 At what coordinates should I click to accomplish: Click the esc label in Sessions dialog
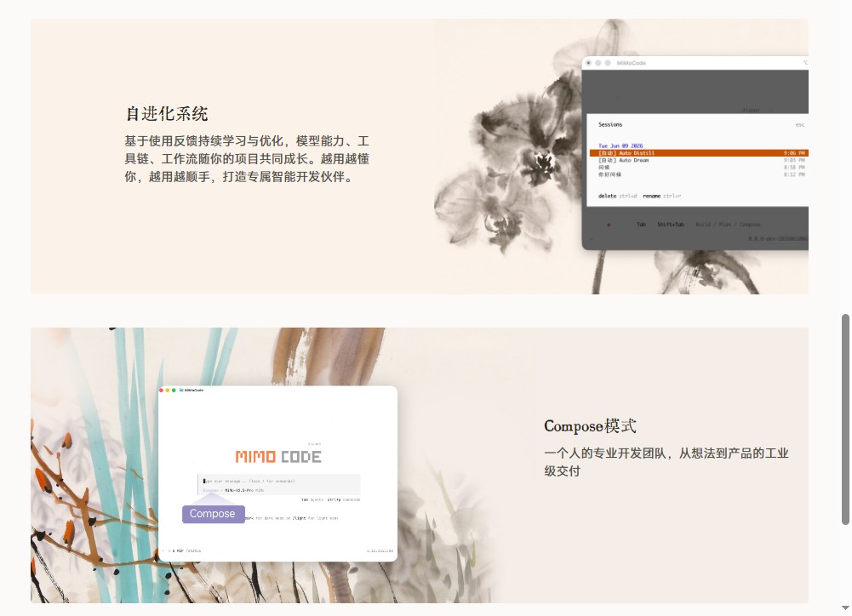click(x=800, y=125)
